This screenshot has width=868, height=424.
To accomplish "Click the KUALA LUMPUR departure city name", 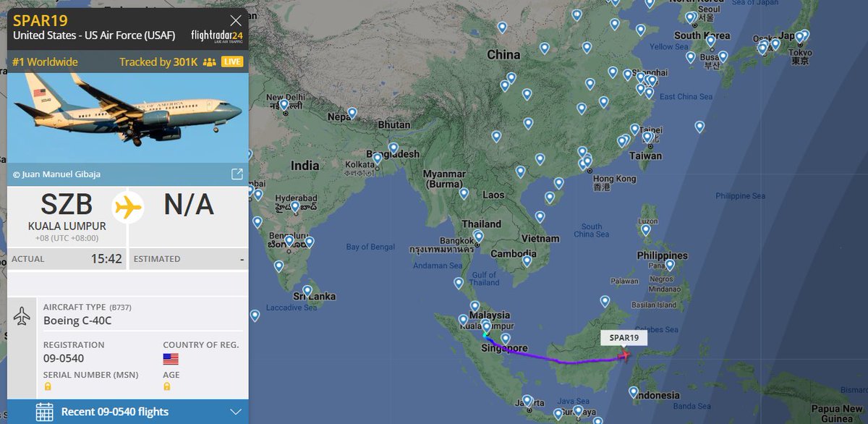I will (x=67, y=226).
